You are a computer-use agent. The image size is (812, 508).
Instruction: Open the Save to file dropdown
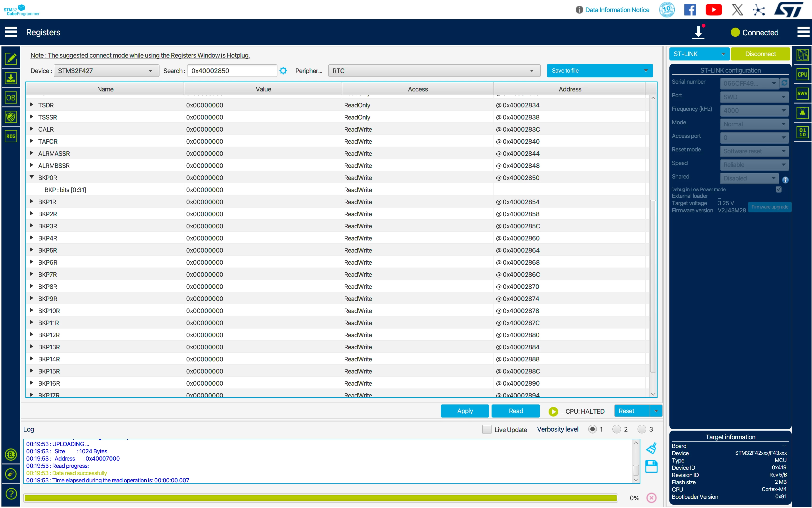600,71
